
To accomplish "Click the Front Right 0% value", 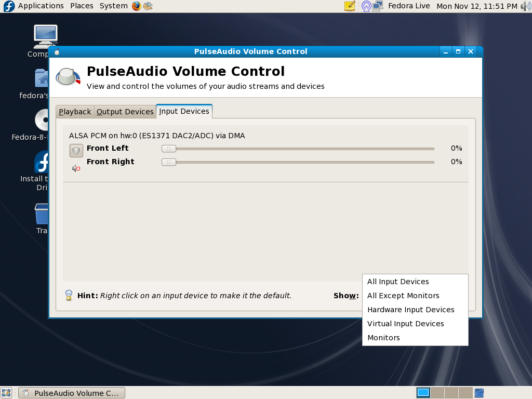I will 456,162.
